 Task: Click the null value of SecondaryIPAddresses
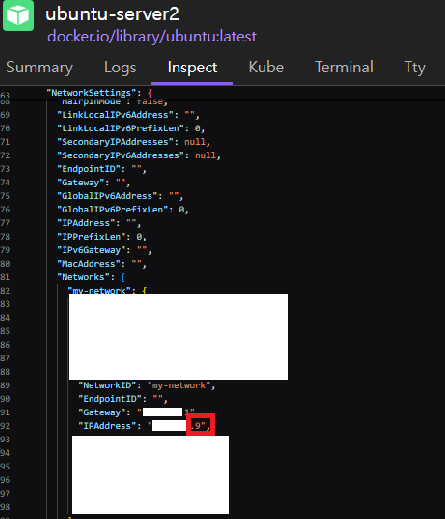[x=195, y=142]
